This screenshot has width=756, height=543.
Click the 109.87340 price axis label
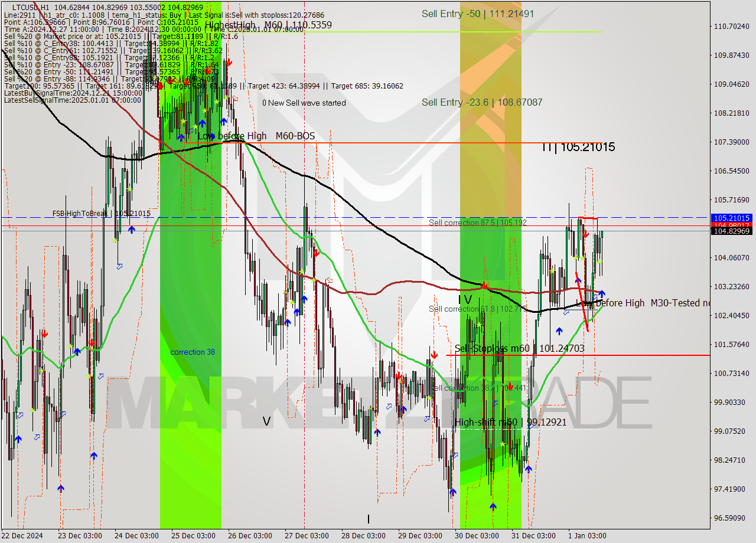[731, 55]
